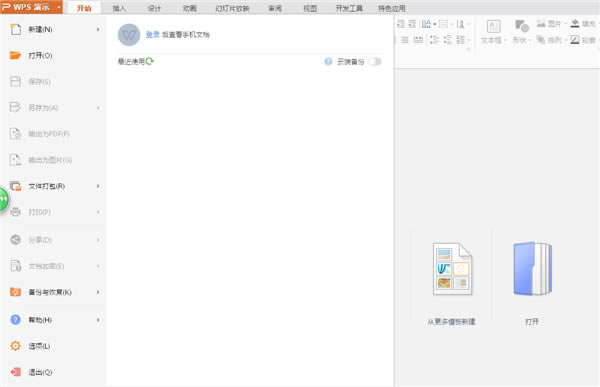The height and width of the screenshot is (387, 600).
Task: Click the user avatar circle icon
Action: (x=129, y=35)
